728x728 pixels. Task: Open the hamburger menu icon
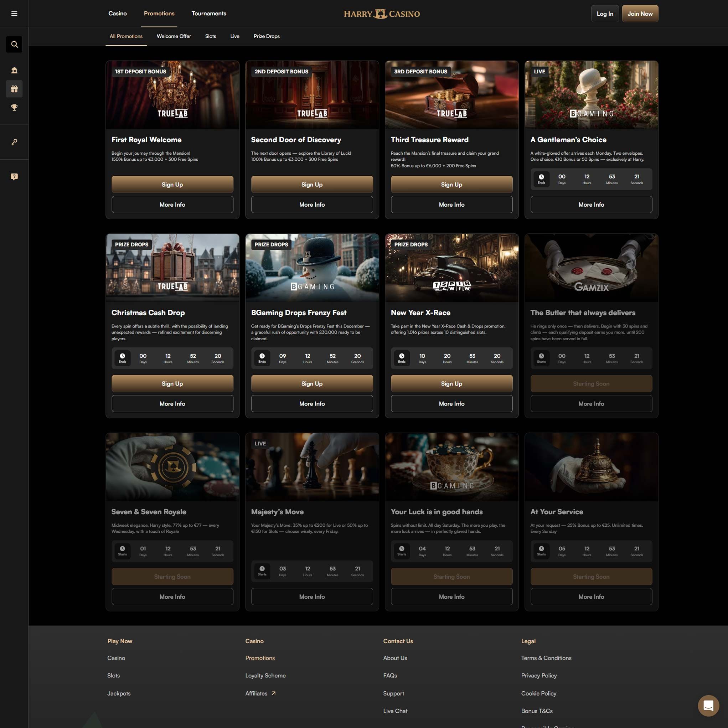(x=14, y=14)
